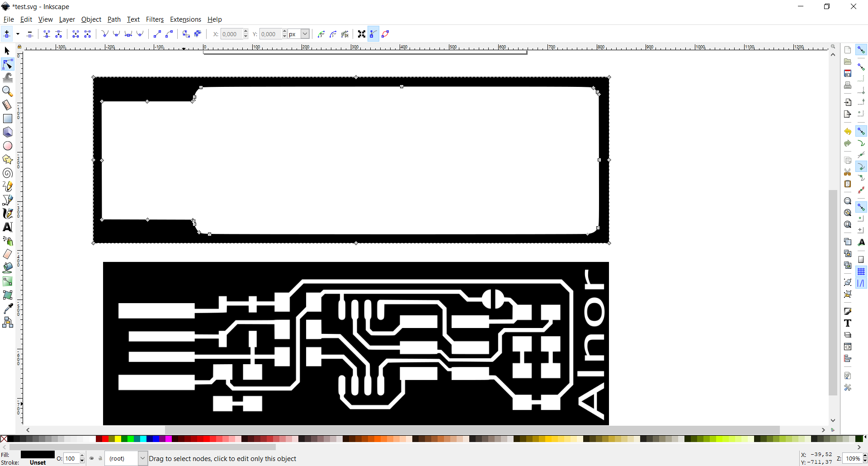Click the red palette color swatch
The width and height of the screenshot is (868, 466).
tap(105, 439)
